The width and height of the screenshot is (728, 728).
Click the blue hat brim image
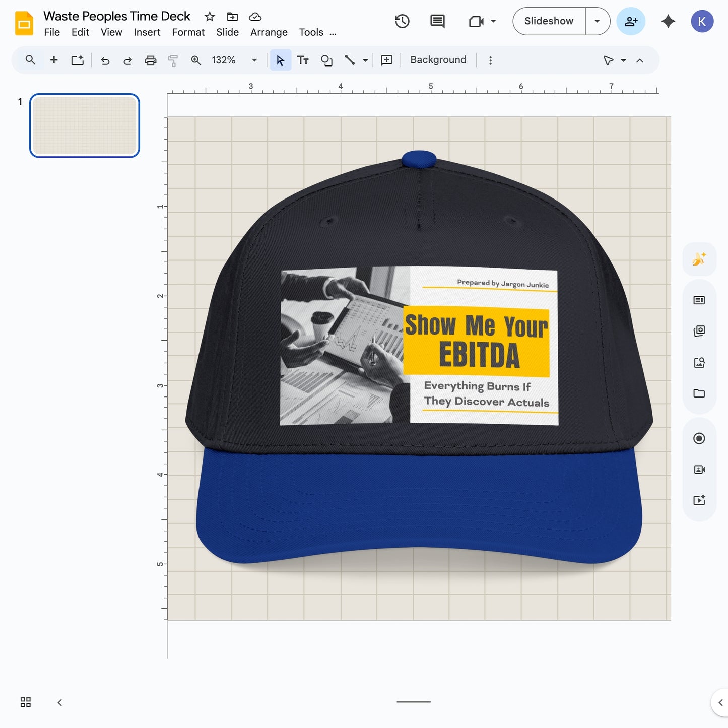pyautogui.click(x=419, y=505)
